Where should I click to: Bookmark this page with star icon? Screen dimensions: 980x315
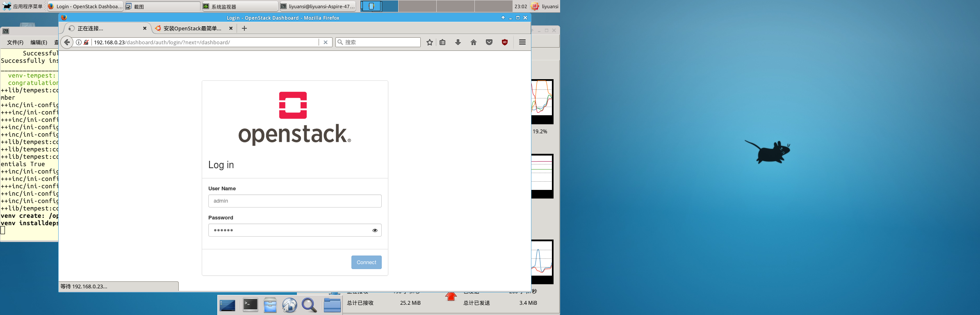[x=430, y=42]
